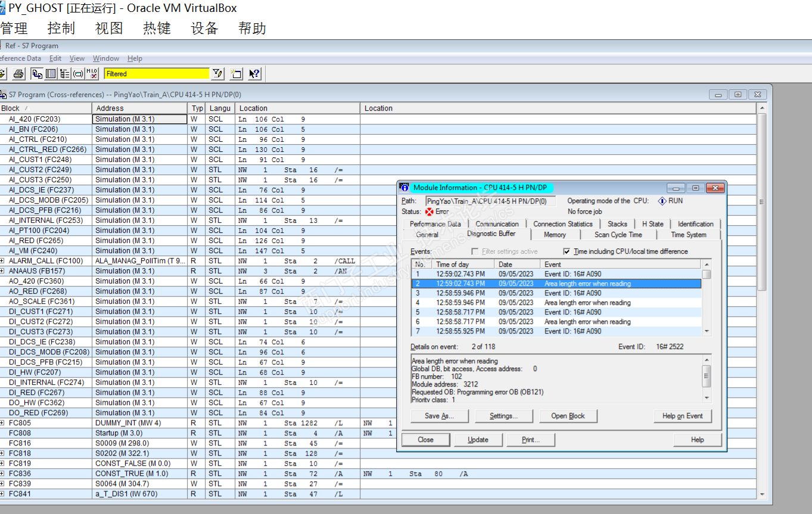Open the Assignment grid view icon
Viewport: 812px width, 514px height.
[x=51, y=74]
